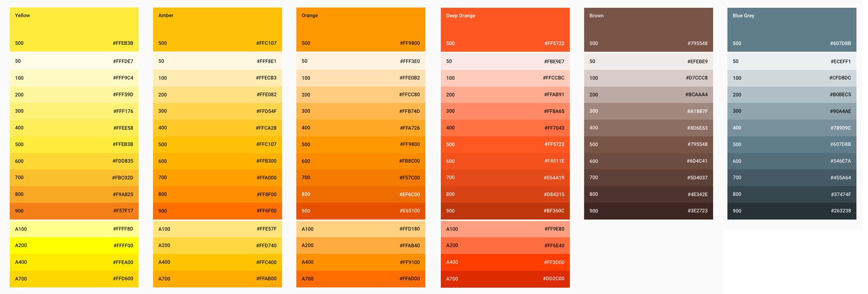Viewport: 868px width, 294px height.
Task: Pick the Amber 900 #FF6F00 swatch
Action: [x=217, y=211]
